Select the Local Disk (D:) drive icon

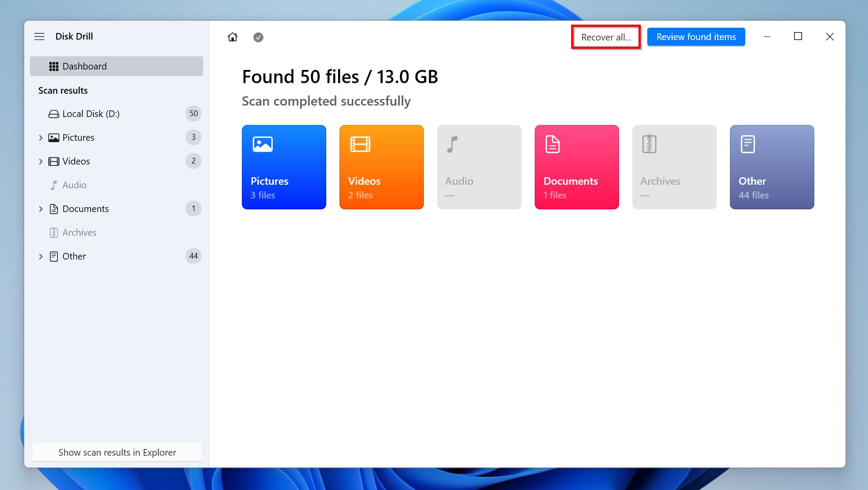point(53,113)
